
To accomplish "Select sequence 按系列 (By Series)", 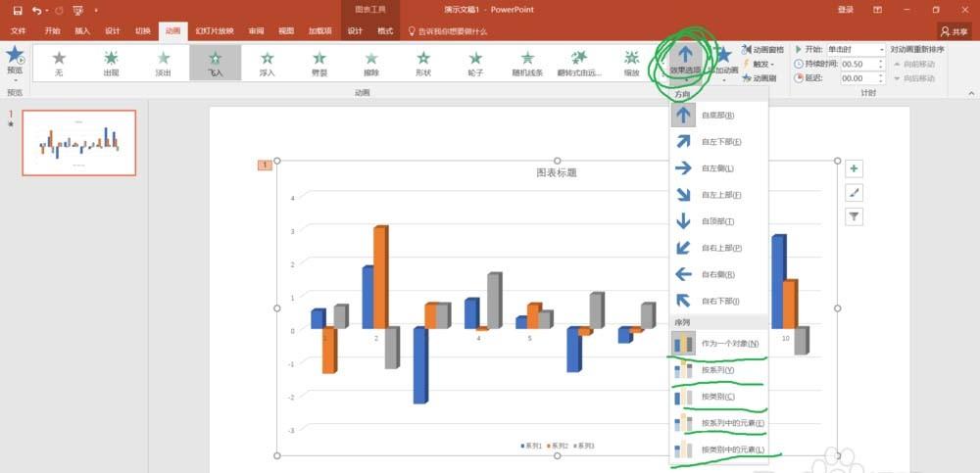I will (717, 370).
